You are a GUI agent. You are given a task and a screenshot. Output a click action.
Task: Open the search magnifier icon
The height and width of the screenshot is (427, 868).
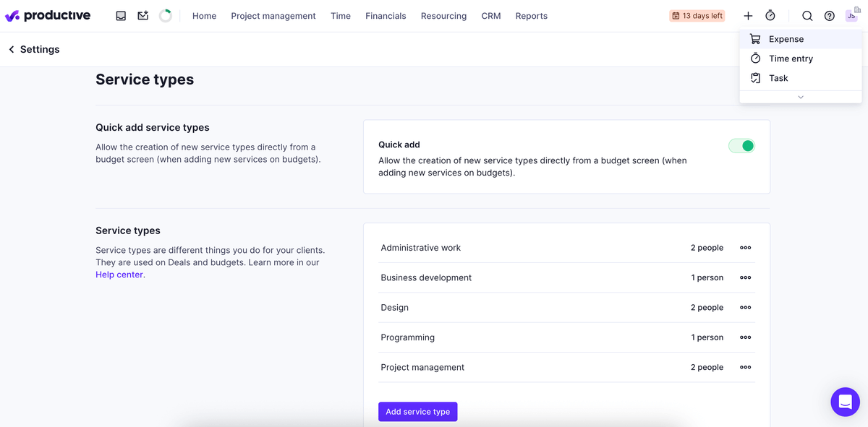coord(807,15)
